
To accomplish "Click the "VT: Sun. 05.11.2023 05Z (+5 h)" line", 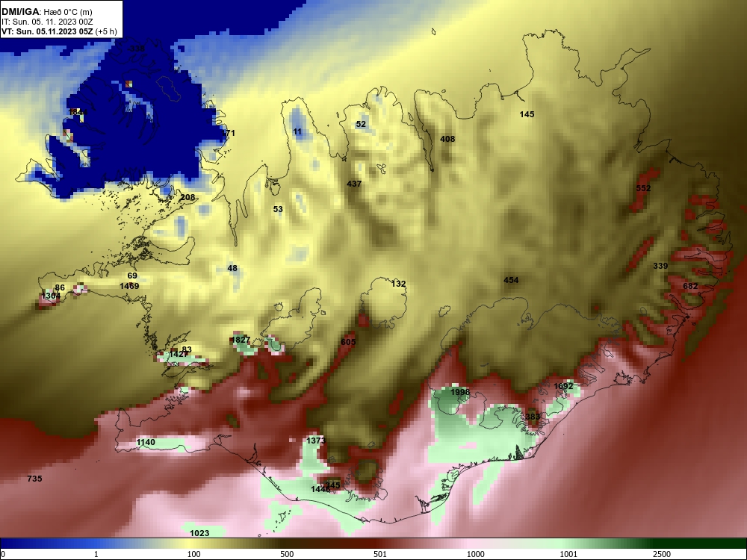I will (58, 31).
